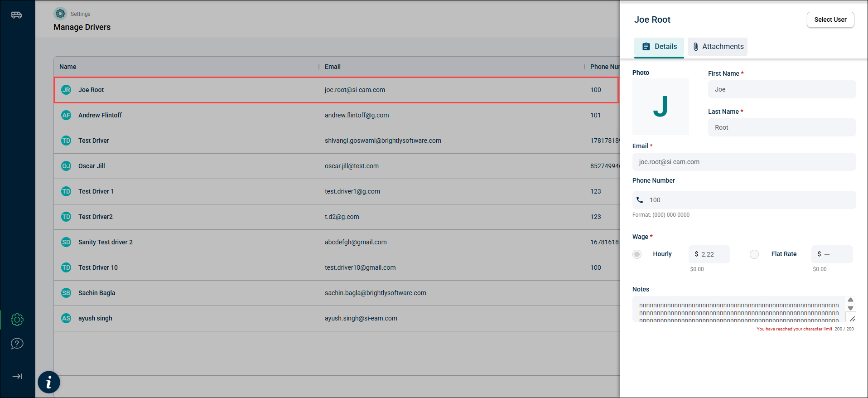Click Oscar Jill's OJ avatar icon
The height and width of the screenshot is (398, 868).
click(x=66, y=166)
